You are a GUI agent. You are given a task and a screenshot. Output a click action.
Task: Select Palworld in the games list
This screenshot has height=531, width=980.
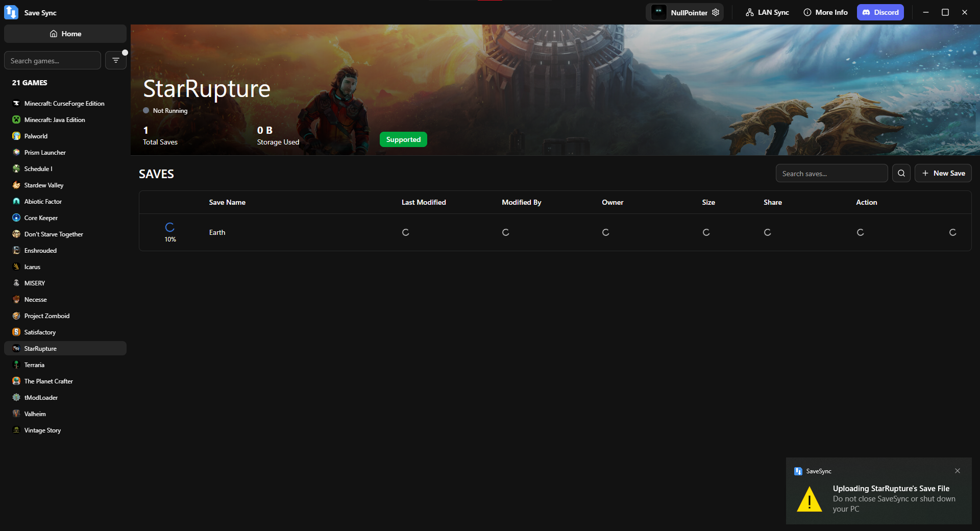point(65,136)
